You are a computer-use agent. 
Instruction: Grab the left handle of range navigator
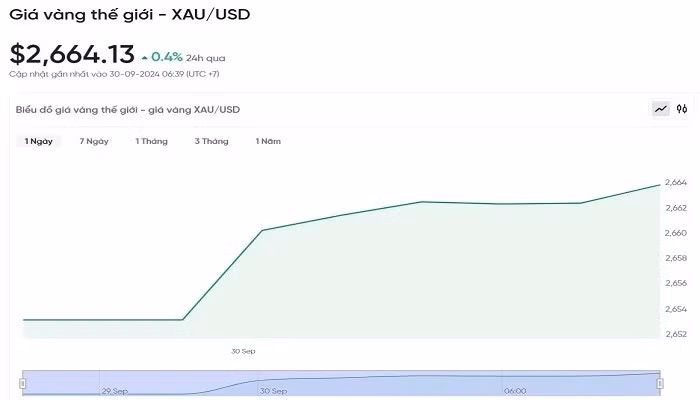(23, 383)
